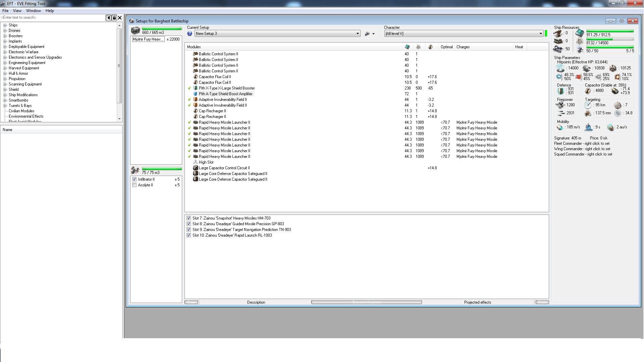Click the drone bay icon
Screen dimensions: 644x362
(x=135, y=170)
